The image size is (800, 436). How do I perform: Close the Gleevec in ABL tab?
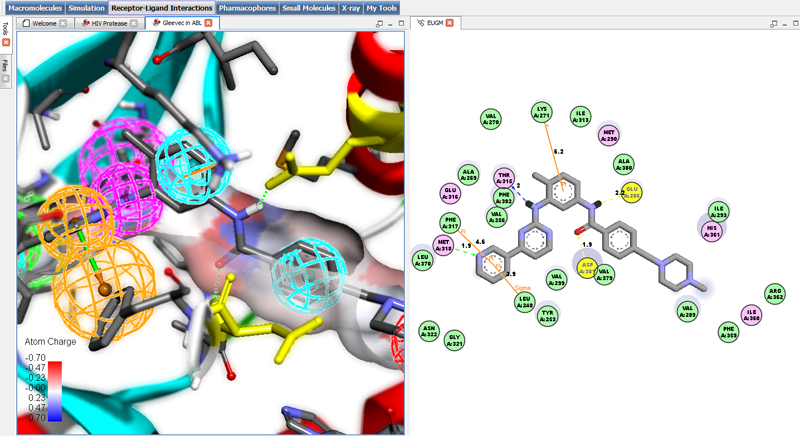(210, 22)
